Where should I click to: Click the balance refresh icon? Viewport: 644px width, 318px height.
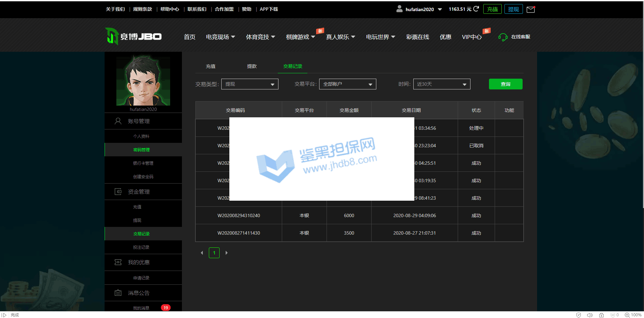[476, 9]
